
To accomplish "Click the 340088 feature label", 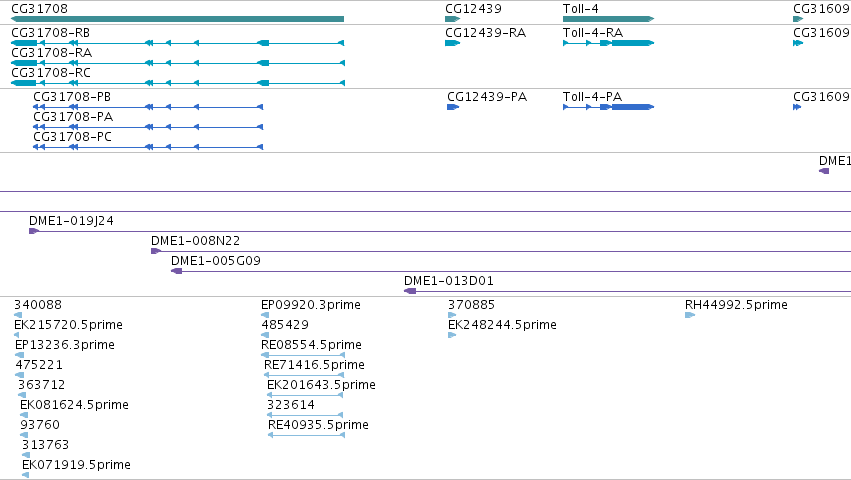I will (x=38, y=305).
